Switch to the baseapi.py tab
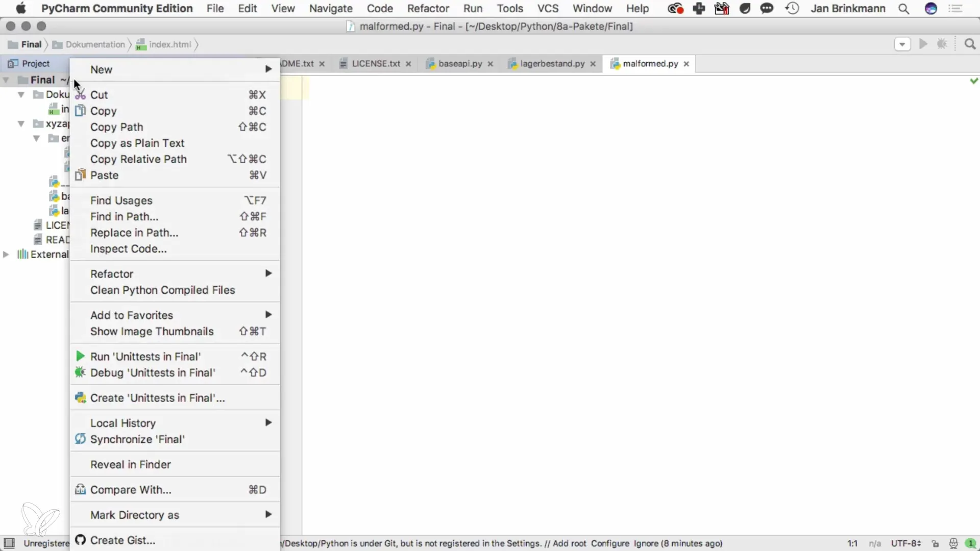 click(460, 64)
